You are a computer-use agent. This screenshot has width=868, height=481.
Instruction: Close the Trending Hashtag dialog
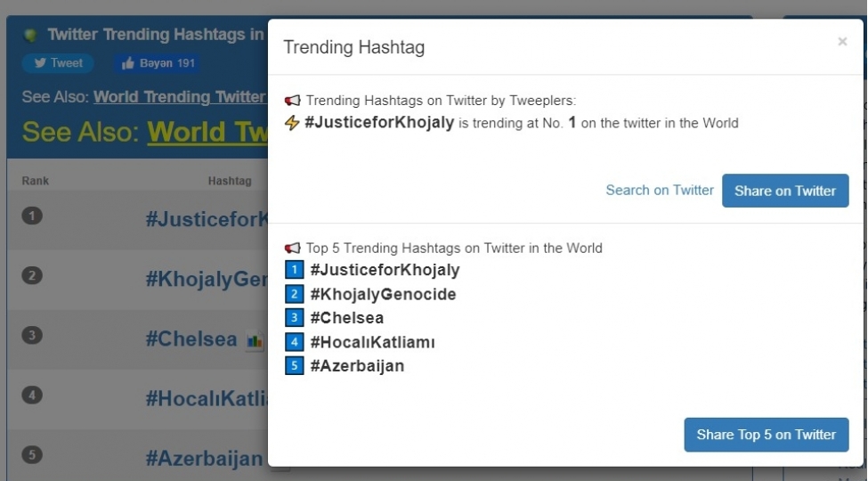coord(842,42)
